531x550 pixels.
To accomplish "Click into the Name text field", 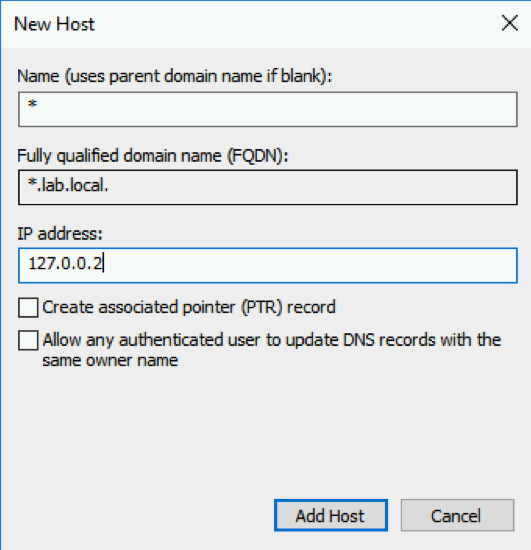I will (268, 109).
